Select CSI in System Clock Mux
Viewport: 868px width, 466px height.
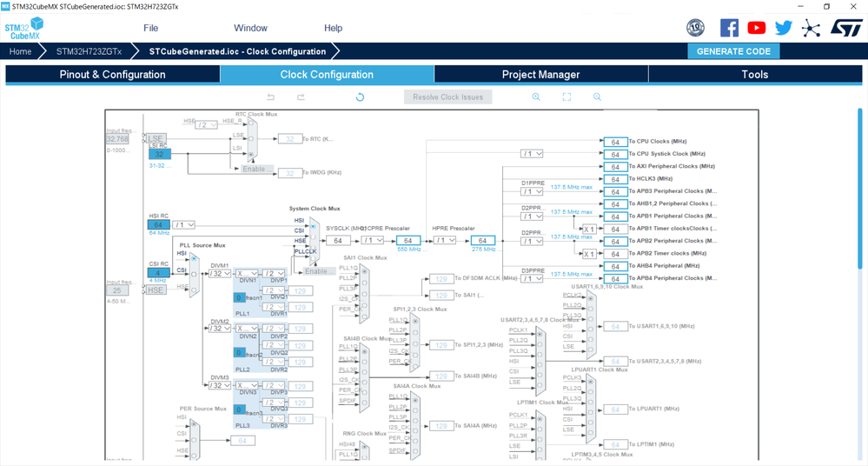314,236
